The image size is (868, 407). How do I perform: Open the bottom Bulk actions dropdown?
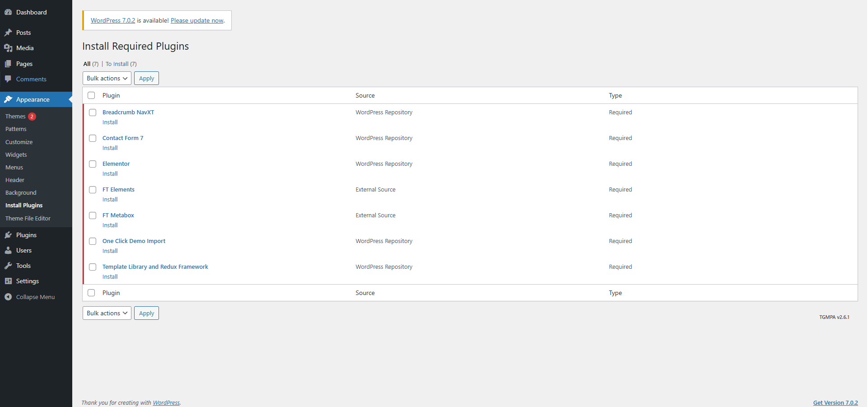[107, 313]
